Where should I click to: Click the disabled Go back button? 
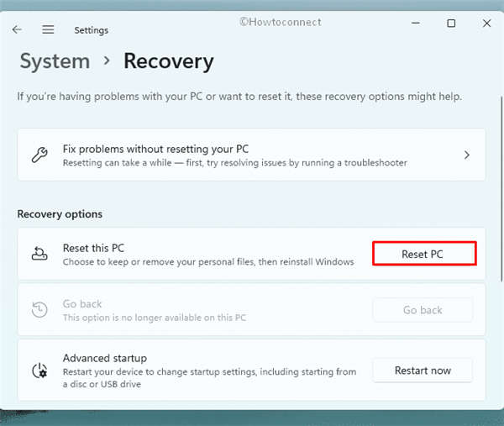pyautogui.click(x=423, y=310)
